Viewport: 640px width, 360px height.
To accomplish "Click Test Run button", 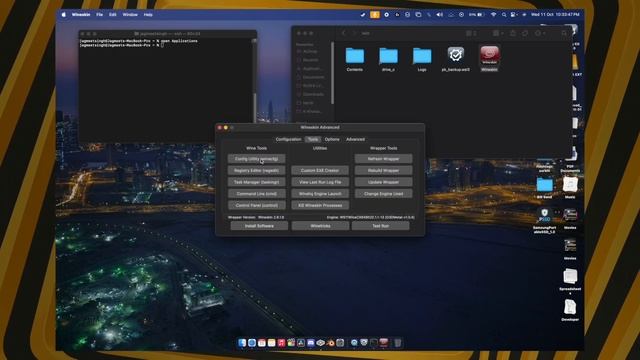I will tap(380, 226).
